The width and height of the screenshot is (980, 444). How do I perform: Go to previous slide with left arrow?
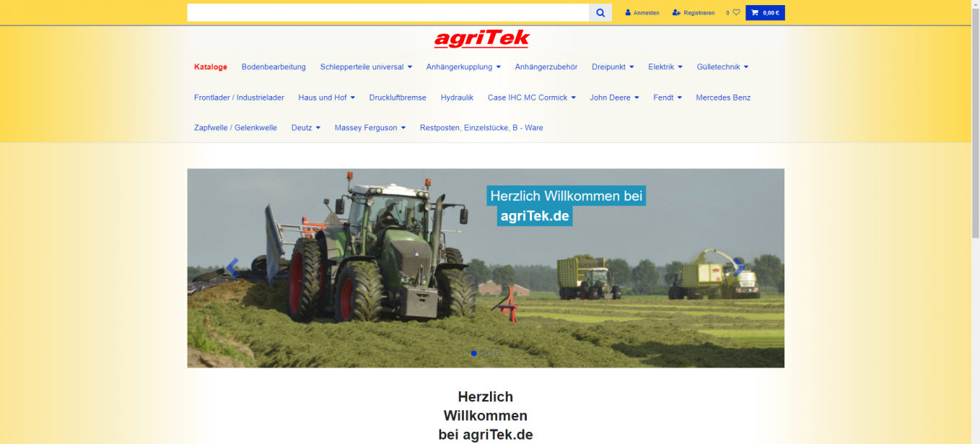(232, 268)
